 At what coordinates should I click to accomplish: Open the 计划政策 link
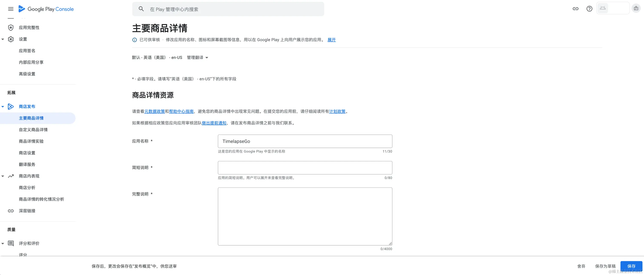coord(337,111)
